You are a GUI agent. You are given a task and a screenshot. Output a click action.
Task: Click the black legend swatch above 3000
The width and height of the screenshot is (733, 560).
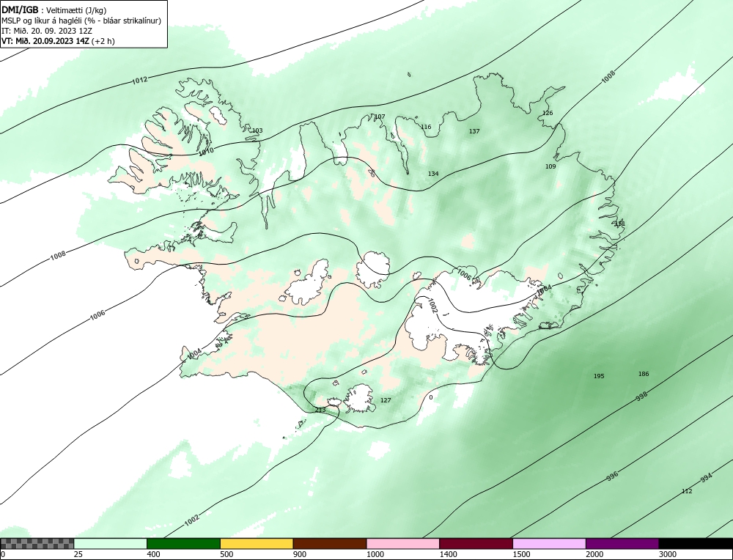click(696, 543)
